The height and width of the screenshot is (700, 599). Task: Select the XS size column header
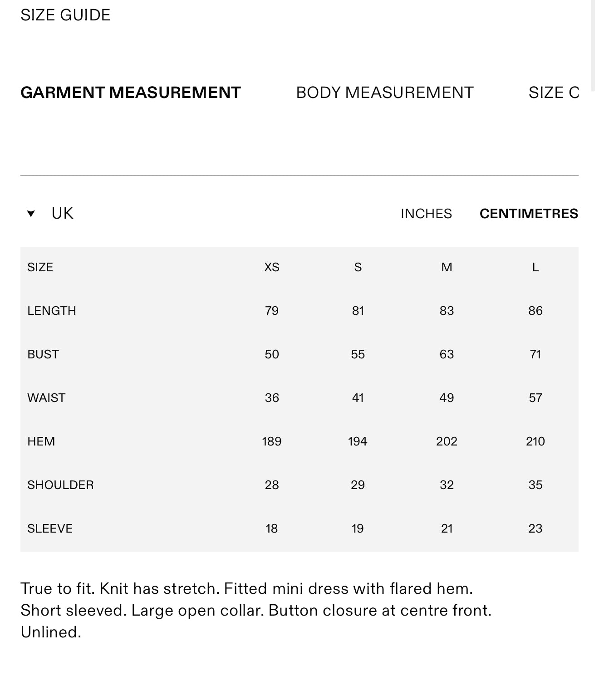tap(272, 267)
